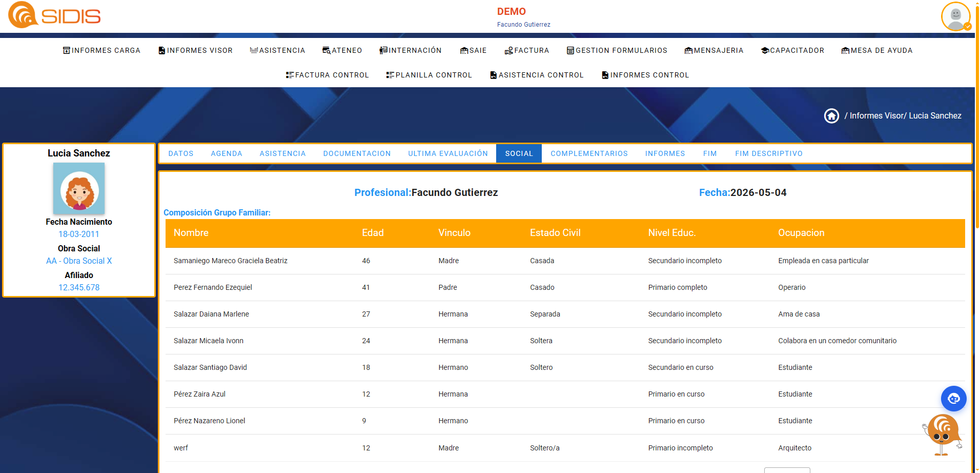The height and width of the screenshot is (473, 980).
Task: Click the Informes Carga menu icon
Action: [67, 50]
